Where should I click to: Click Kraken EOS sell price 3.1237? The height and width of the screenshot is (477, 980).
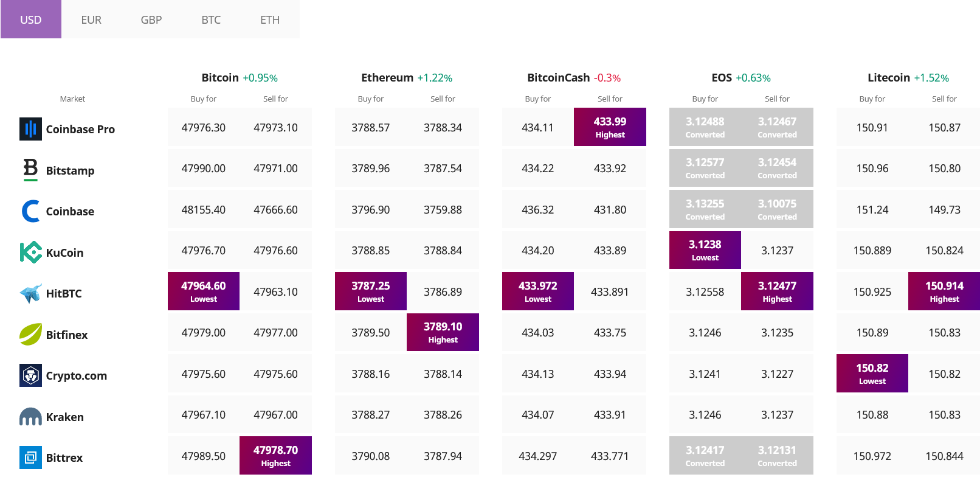[777, 415]
